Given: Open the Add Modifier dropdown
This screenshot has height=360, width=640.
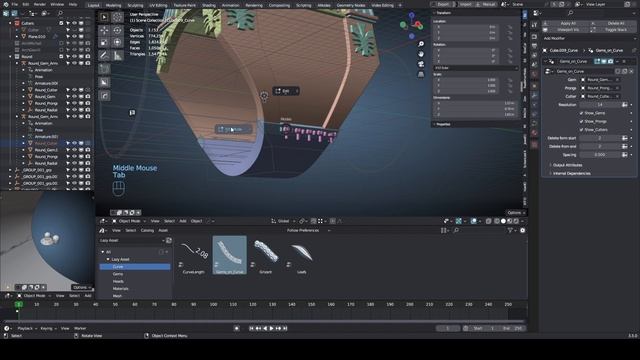Looking at the screenshot, I should (590, 38).
